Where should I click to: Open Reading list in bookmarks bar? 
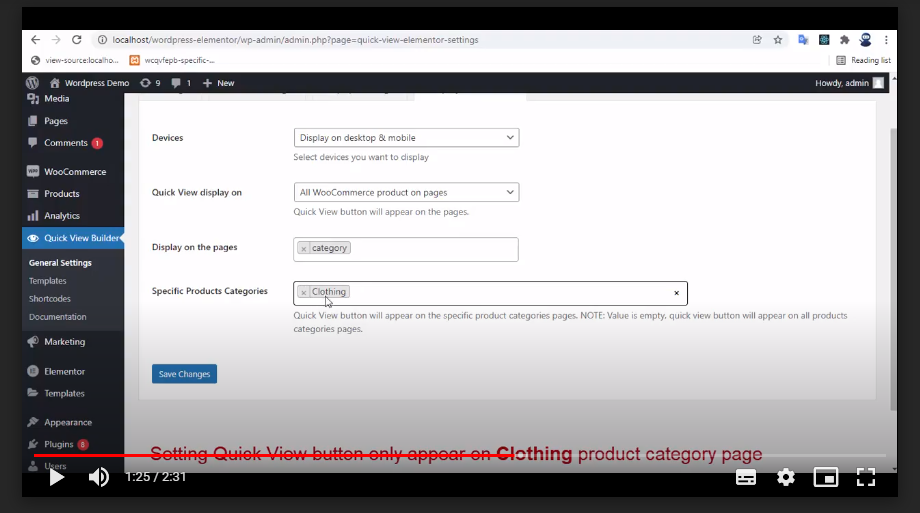864,60
